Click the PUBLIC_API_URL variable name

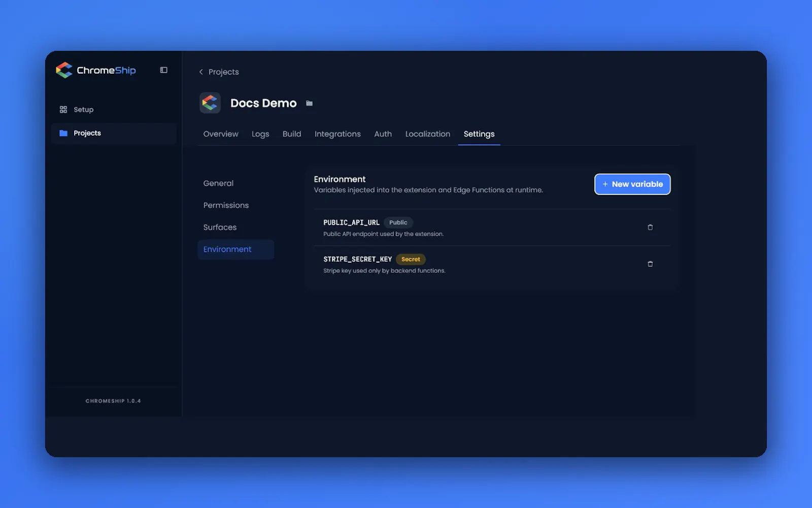pos(351,223)
